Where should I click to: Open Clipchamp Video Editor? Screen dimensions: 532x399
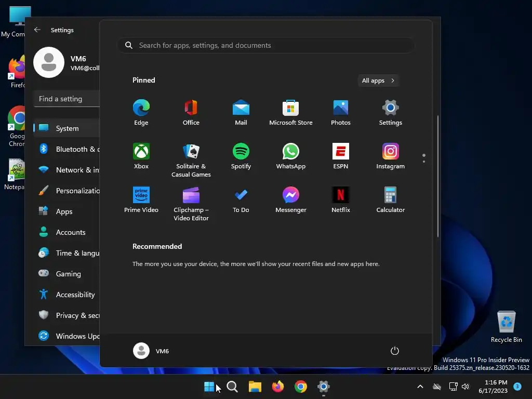click(191, 204)
